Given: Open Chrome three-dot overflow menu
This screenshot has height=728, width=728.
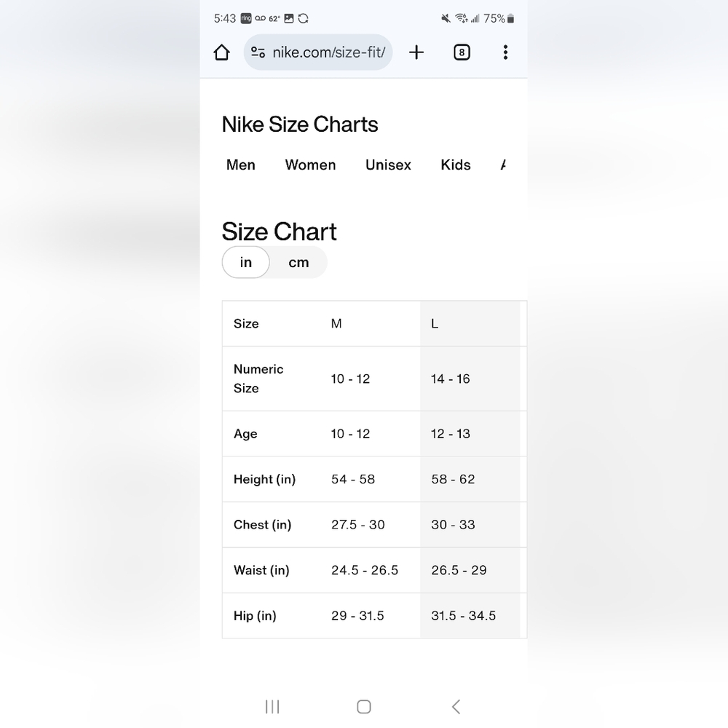Looking at the screenshot, I should pos(506,52).
